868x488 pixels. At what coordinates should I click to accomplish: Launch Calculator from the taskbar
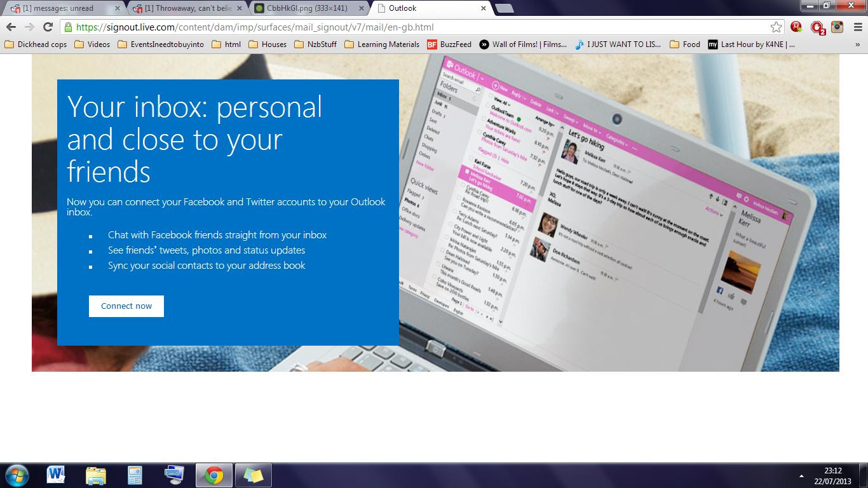[x=135, y=474]
